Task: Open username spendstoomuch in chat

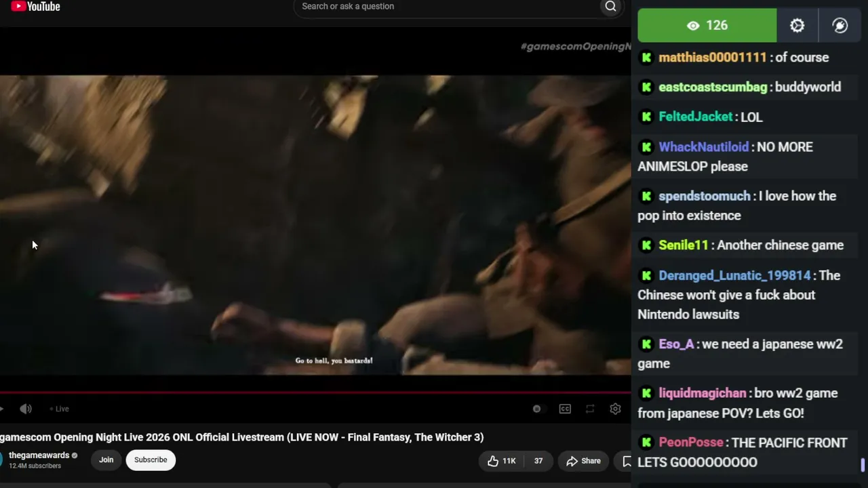Action: pos(705,197)
